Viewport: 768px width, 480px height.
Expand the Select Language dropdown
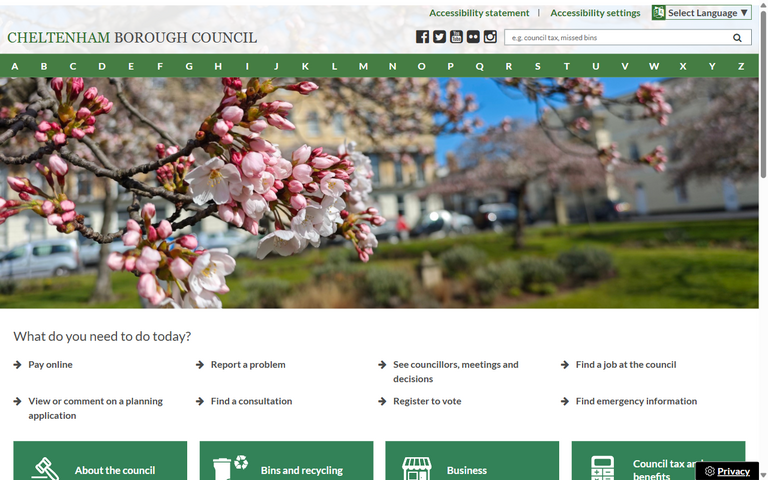(x=701, y=13)
